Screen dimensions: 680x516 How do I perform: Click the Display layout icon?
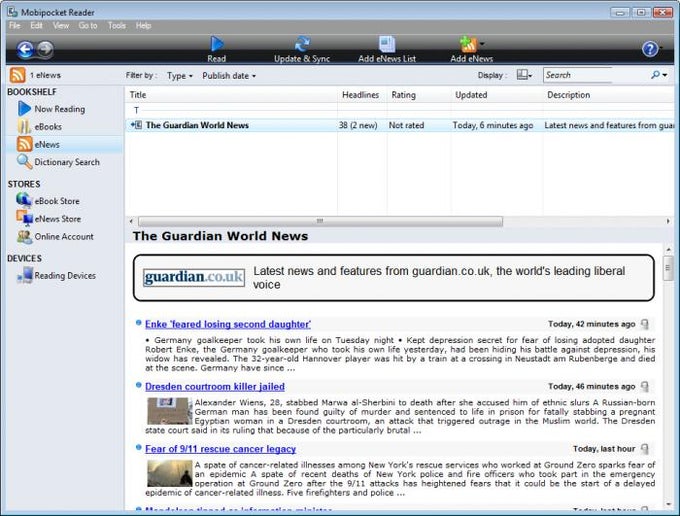point(522,75)
